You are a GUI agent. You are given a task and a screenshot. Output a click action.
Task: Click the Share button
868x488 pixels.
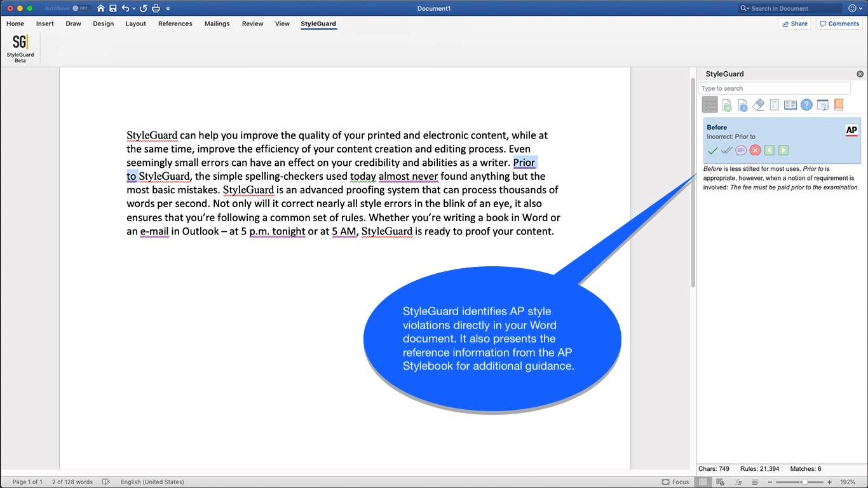pyautogui.click(x=794, y=24)
